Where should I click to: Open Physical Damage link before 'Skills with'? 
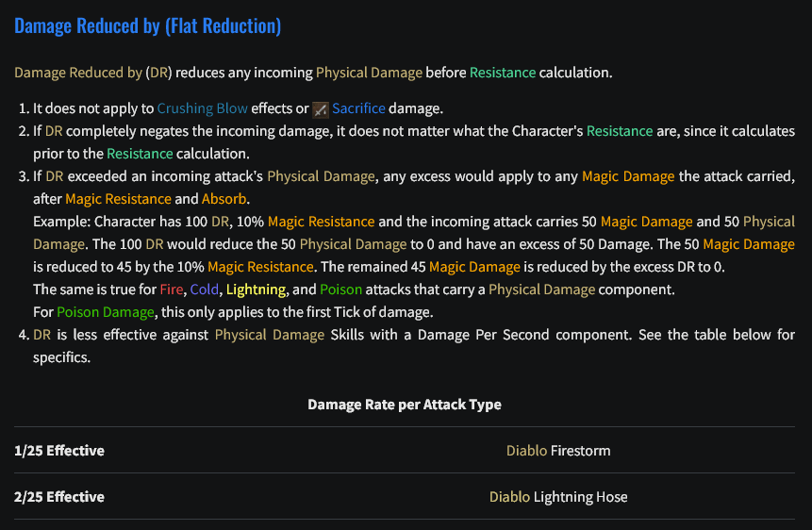pos(270,335)
